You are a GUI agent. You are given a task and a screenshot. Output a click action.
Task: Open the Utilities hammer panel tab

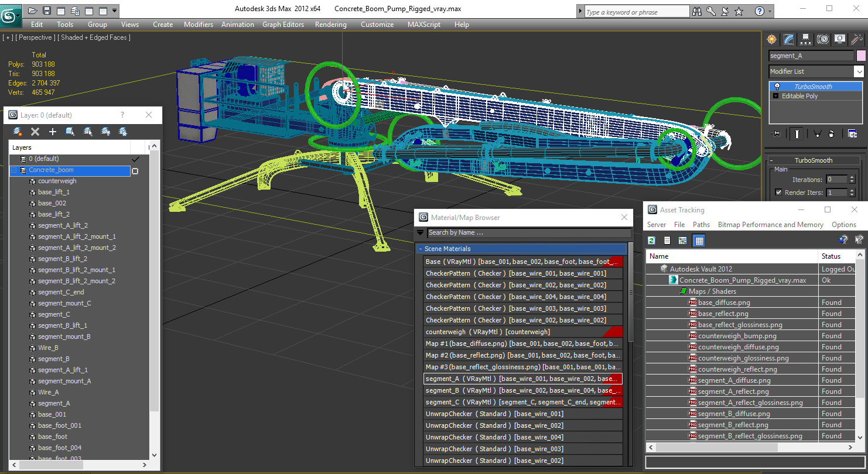tap(857, 39)
